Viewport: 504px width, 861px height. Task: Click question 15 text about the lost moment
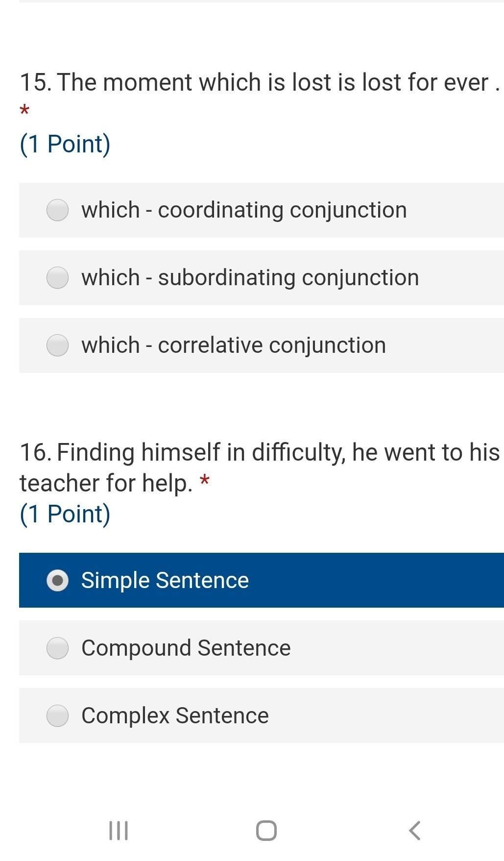click(259, 82)
